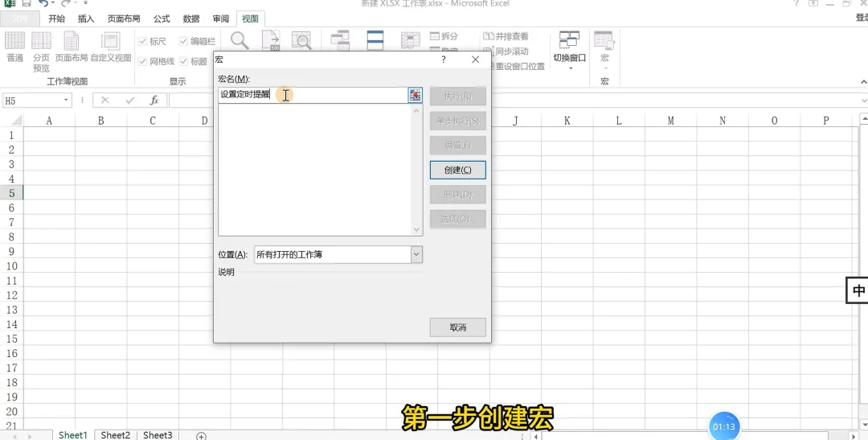This screenshot has height=440, width=868.
Task: Click 并排查看 view side by side
Action: [x=506, y=36]
